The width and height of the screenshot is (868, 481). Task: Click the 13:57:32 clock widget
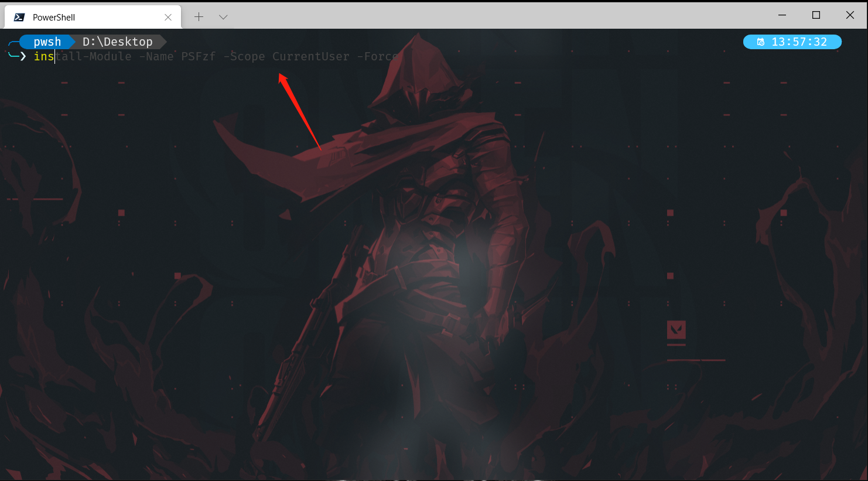pos(792,42)
